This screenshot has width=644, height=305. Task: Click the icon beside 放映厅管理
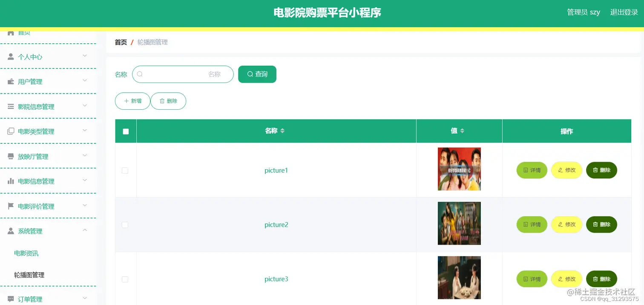(x=11, y=156)
